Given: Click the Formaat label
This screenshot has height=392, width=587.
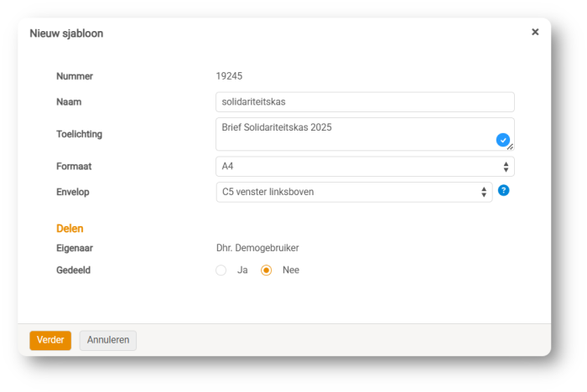Looking at the screenshot, I should tap(74, 167).
